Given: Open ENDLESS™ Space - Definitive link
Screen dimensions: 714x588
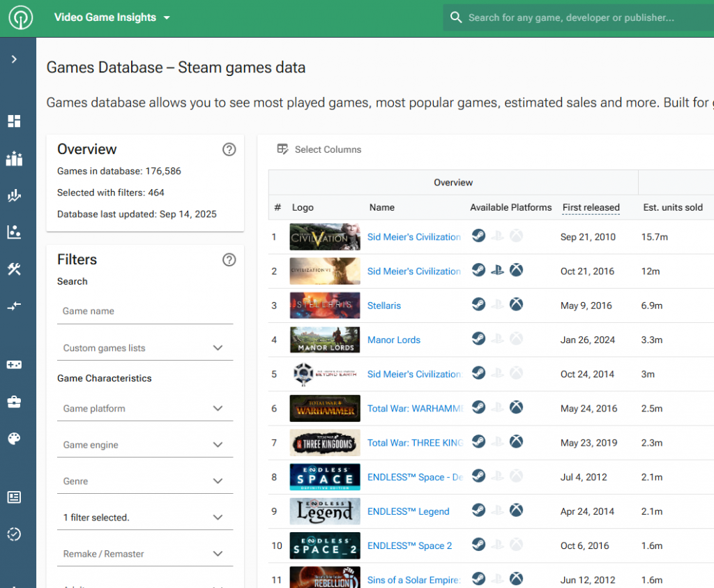Looking at the screenshot, I should click(416, 477).
